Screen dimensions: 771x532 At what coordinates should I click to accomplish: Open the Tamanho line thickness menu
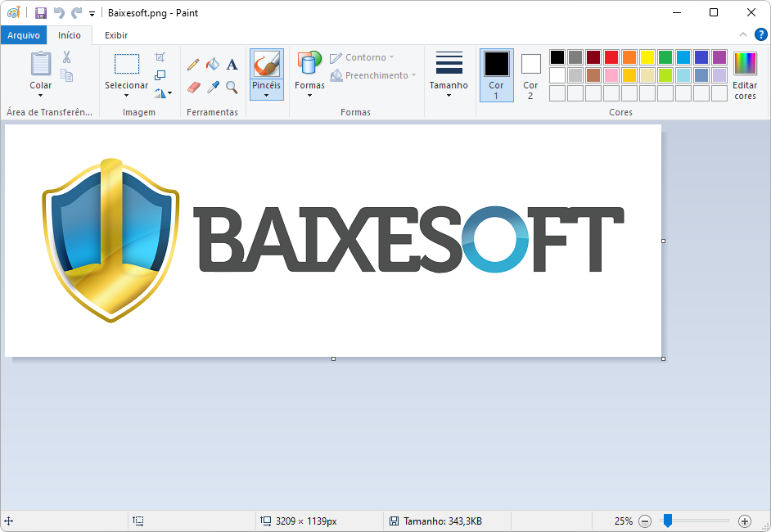click(x=449, y=74)
